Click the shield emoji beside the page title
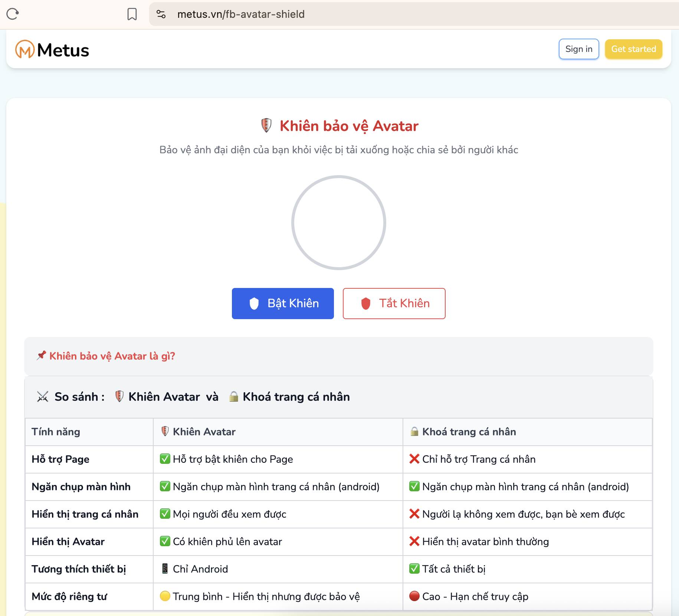 266,125
